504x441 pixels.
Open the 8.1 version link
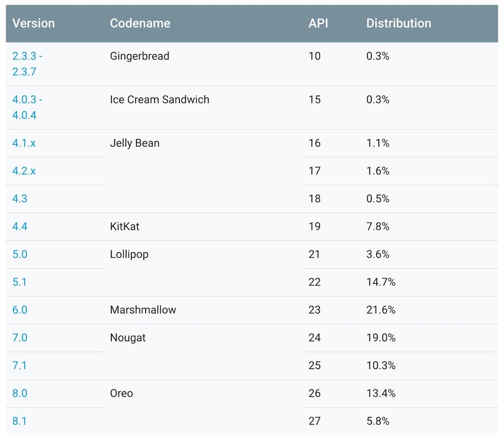[19, 421]
